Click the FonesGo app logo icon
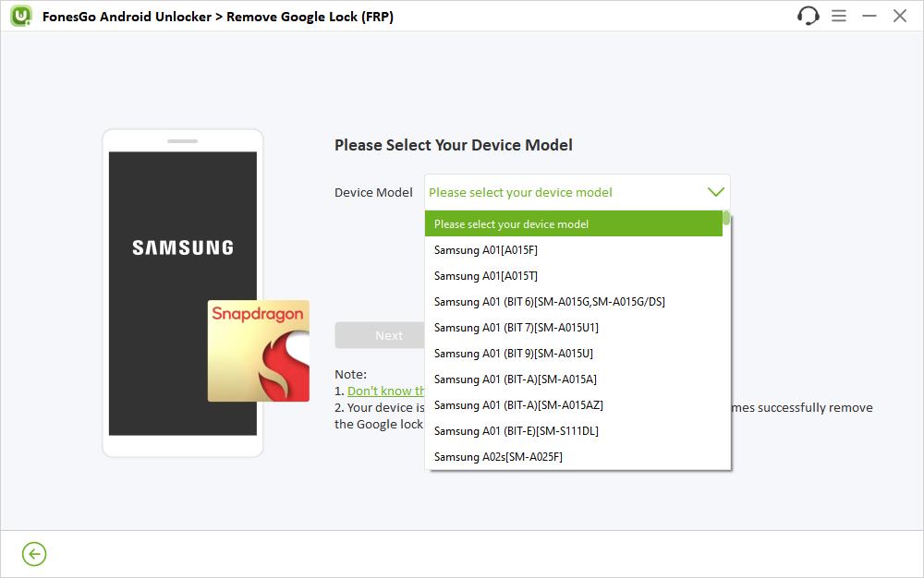 point(21,16)
